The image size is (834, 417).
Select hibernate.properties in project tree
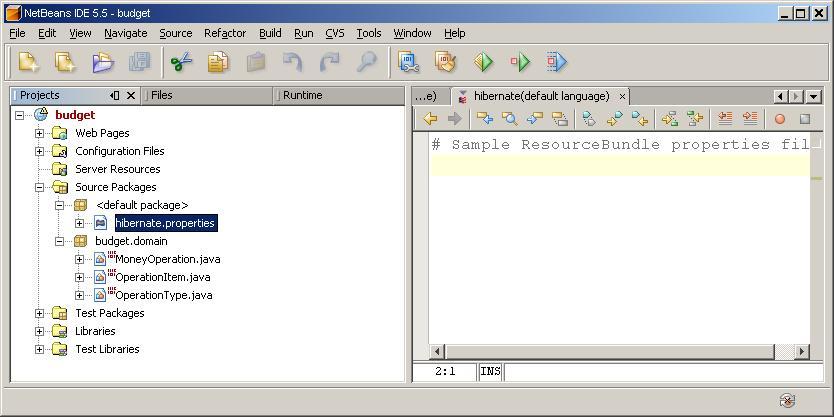pyautogui.click(x=165, y=223)
